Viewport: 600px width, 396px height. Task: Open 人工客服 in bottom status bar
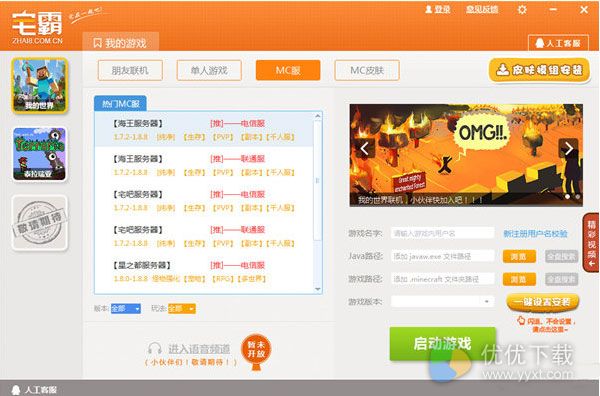(x=34, y=390)
